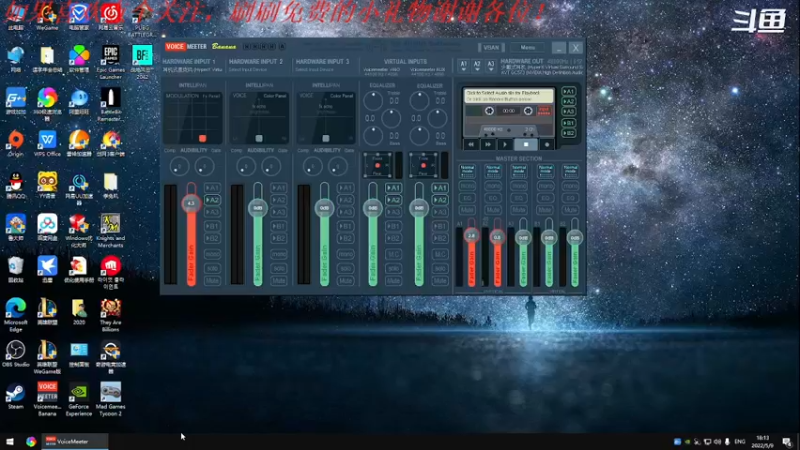Open the Voicemeeter Banana desktop shortcut
The height and width of the screenshot is (450, 800).
click(47, 399)
